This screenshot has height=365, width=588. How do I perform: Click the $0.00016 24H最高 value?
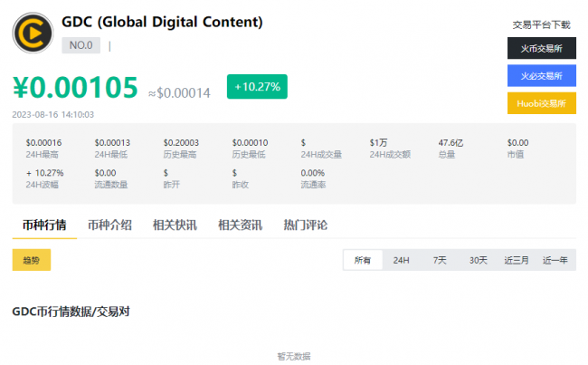[x=43, y=143]
